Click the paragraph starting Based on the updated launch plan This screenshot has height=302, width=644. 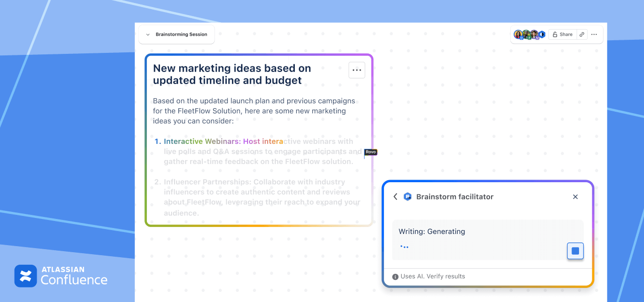point(254,111)
